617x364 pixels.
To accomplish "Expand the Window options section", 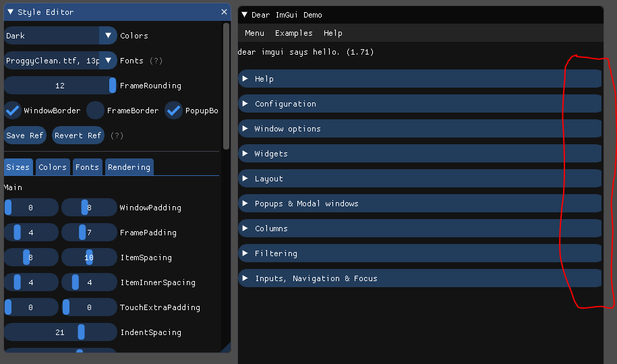I will point(420,129).
